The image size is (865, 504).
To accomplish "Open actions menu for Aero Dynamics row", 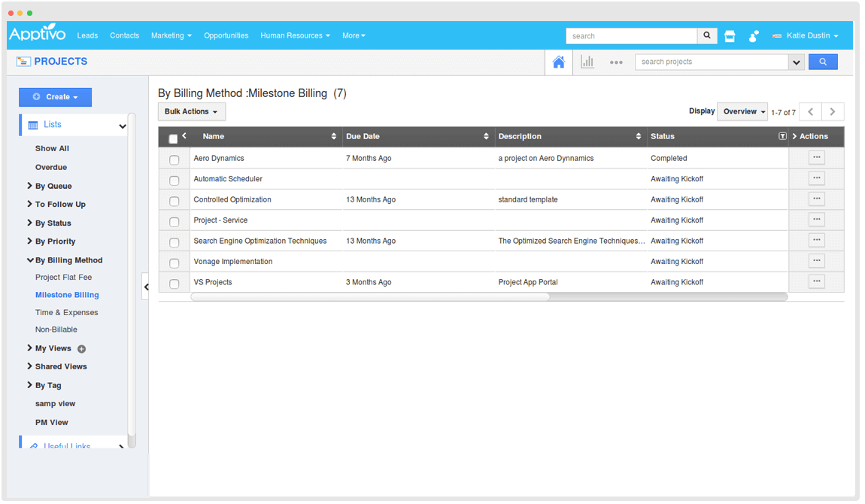I will [x=816, y=158].
